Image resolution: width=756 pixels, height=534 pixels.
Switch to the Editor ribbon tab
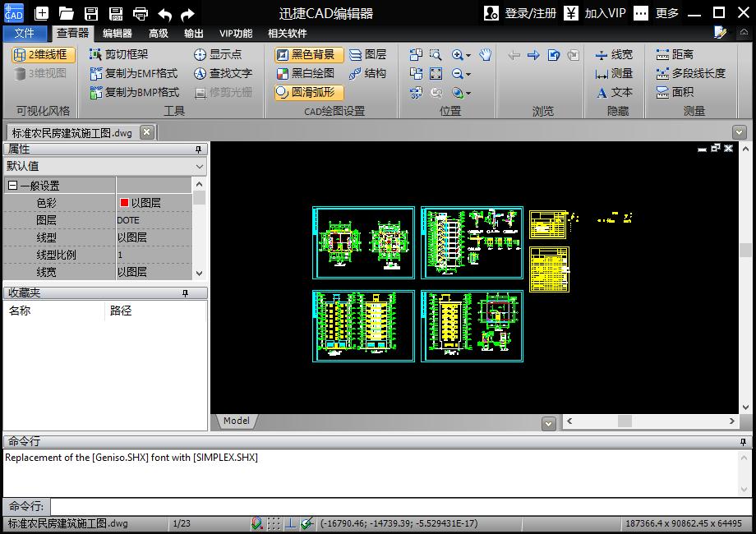[117, 33]
